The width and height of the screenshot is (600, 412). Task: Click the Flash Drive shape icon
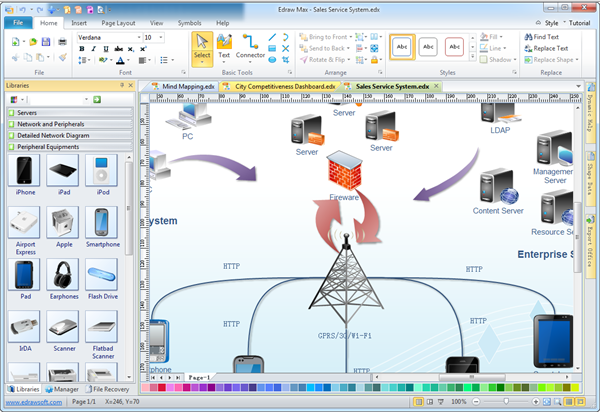point(101,279)
